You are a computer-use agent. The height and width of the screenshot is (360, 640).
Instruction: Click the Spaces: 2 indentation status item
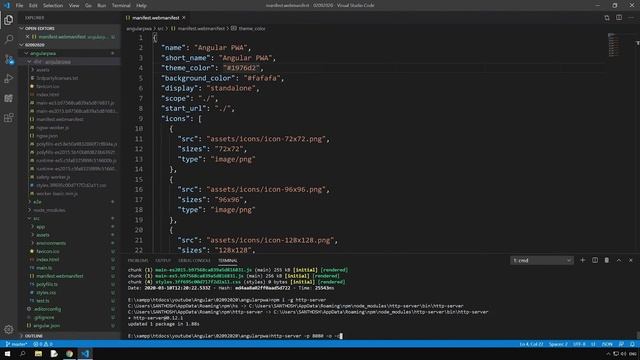pos(558,344)
